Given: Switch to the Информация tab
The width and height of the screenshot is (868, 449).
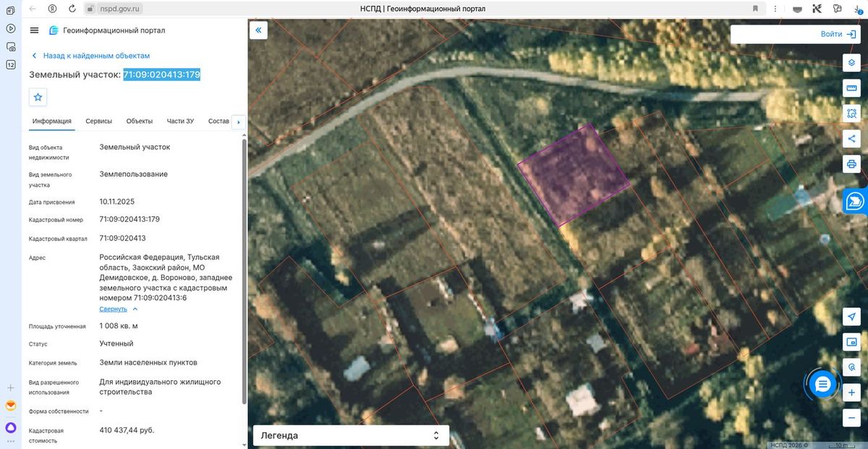Looking at the screenshot, I should pyautogui.click(x=51, y=121).
